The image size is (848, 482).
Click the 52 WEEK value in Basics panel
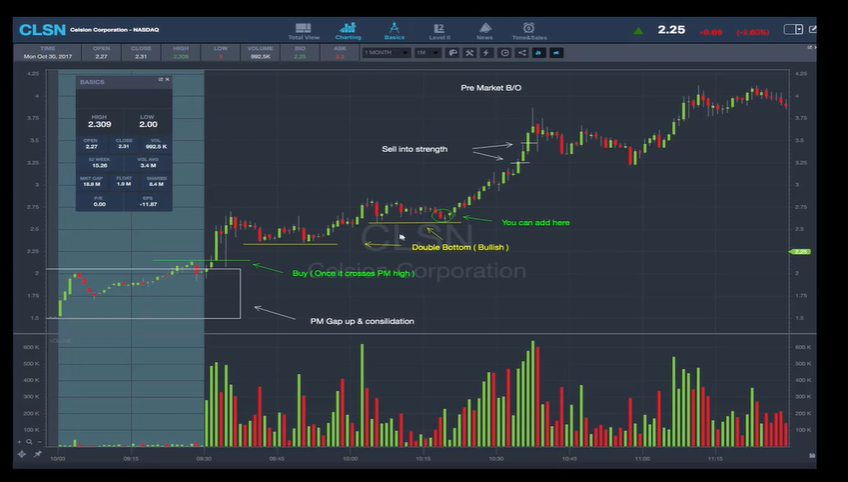click(x=100, y=165)
